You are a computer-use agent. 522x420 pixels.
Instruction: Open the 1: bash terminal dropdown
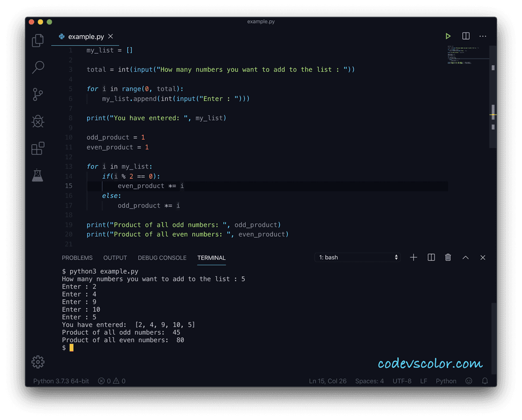[357, 258]
